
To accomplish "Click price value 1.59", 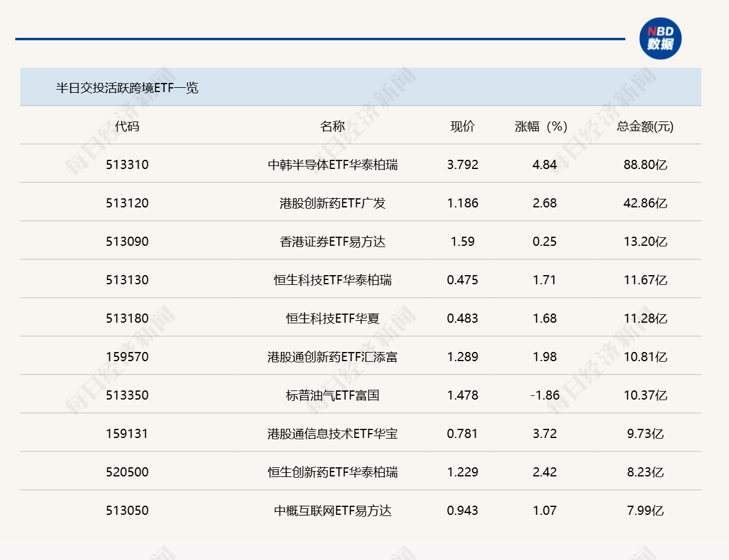I will tap(463, 242).
